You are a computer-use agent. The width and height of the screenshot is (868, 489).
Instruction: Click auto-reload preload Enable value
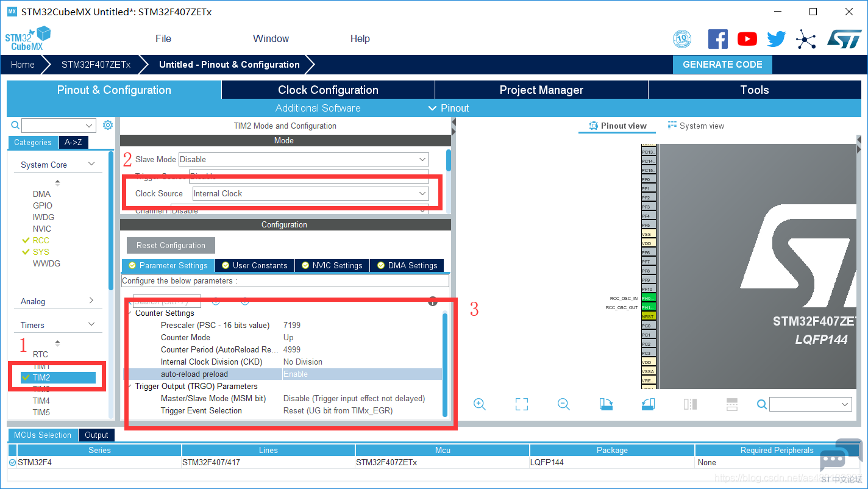click(x=296, y=374)
